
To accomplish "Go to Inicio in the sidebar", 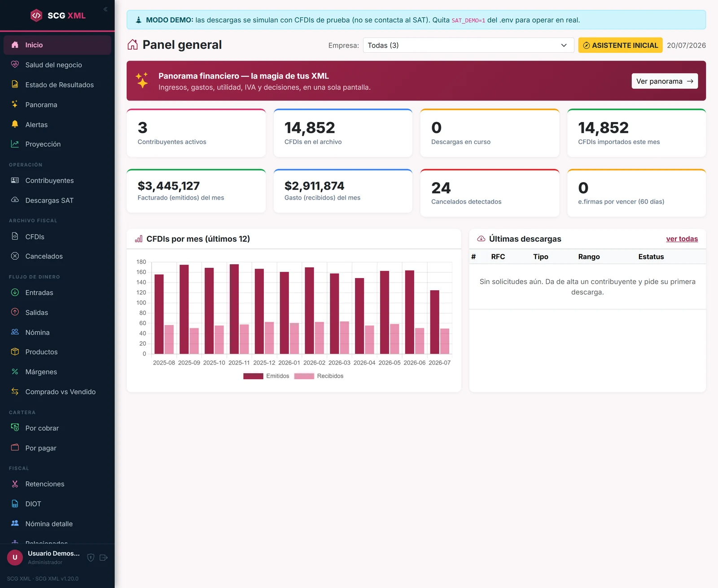I will coord(57,45).
